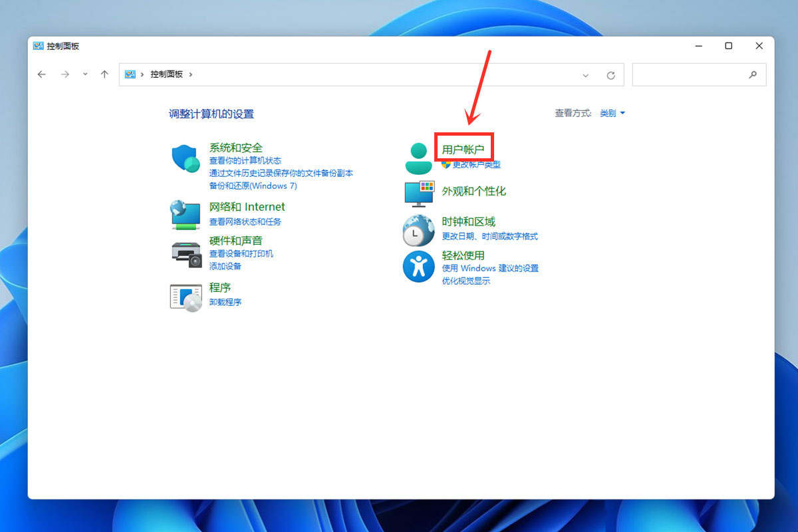
Task: Expand the address bar dropdown arrow
Action: (585, 74)
